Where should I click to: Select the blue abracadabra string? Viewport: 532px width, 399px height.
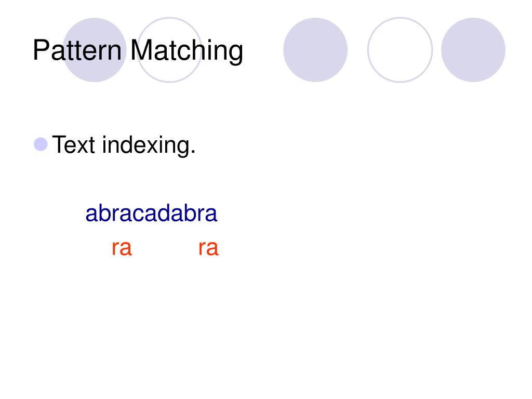[x=151, y=214]
